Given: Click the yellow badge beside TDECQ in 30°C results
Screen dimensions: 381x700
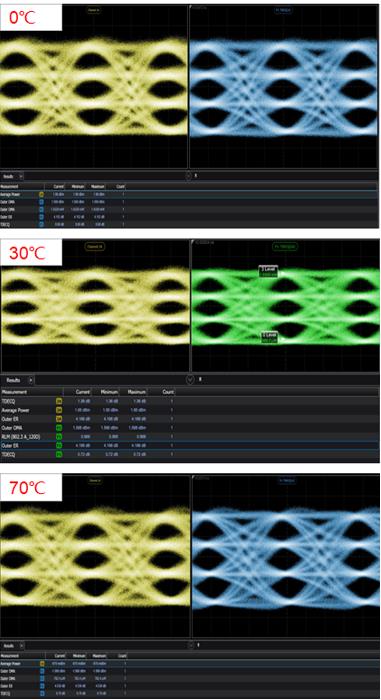Looking at the screenshot, I should pos(59,401).
